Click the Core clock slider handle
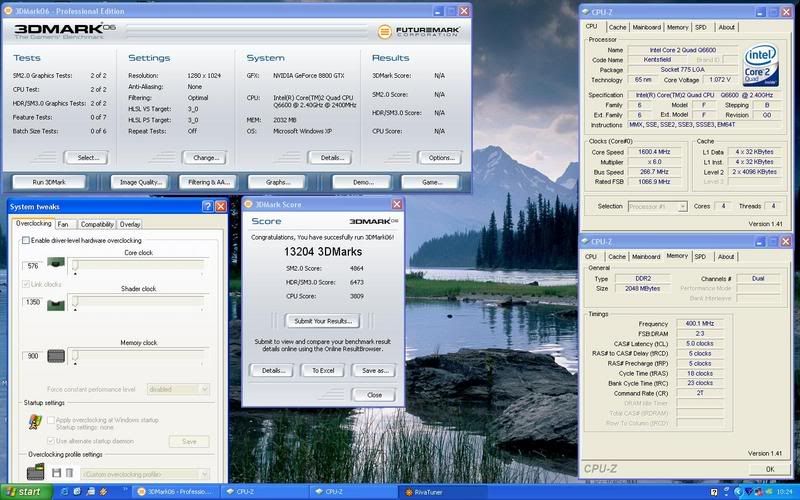The width and height of the screenshot is (800, 500). tap(75, 265)
